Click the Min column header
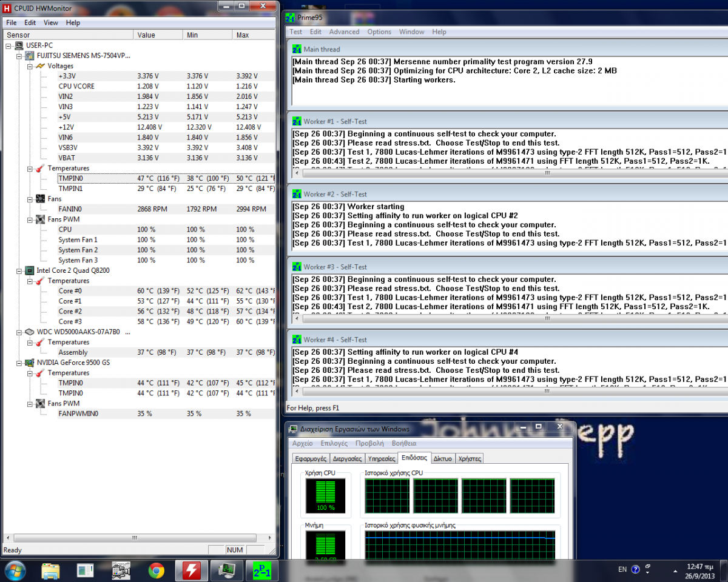The image size is (728, 582). [207, 35]
